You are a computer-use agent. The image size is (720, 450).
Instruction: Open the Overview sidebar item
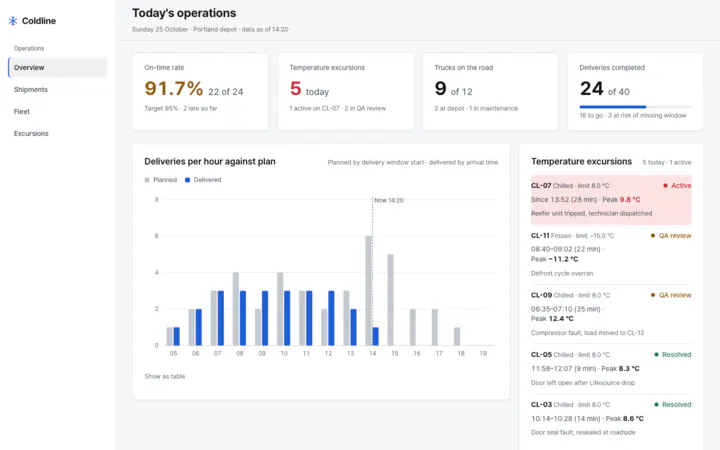[58, 68]
